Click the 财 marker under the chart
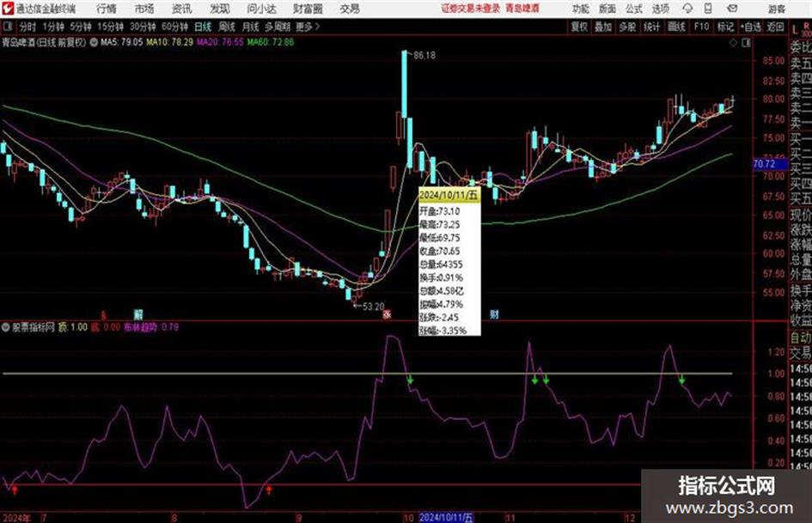The height and width of the screenshot is (523, 812). [x=495, y=313]
